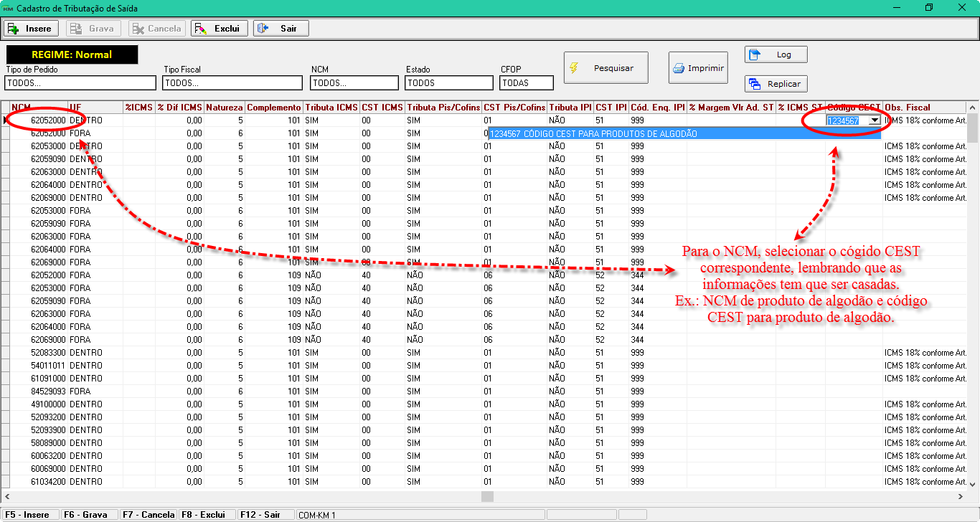Select NCM cell 52093900
980x522 pixels.
pos(39,430)
